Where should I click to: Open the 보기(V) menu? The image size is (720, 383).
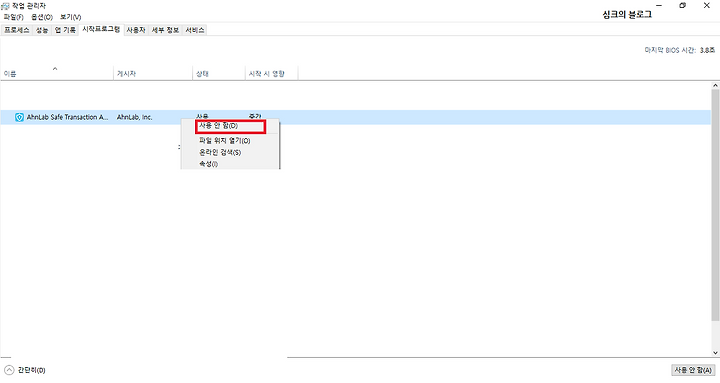[70, 17]
